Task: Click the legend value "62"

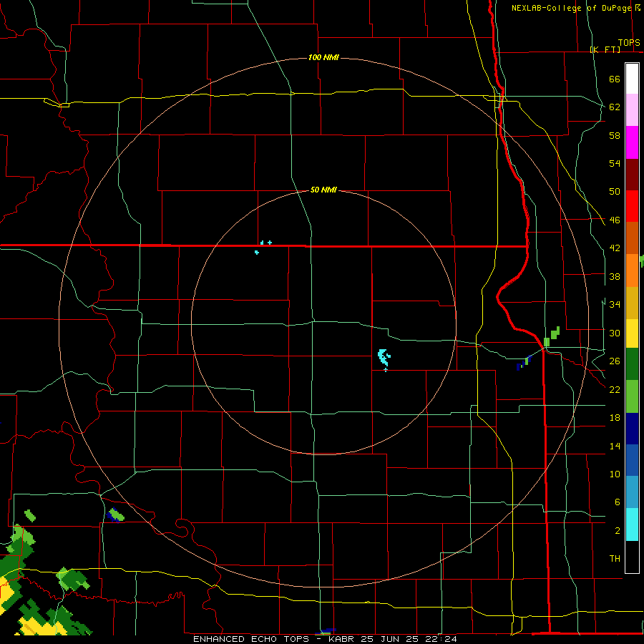Action: pos(615,107)
